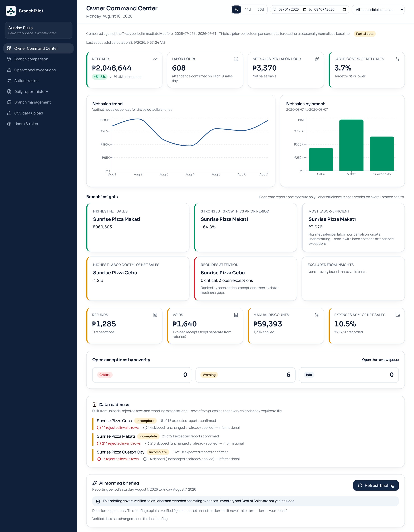Screen dimensions: 414x532
Task: Switch period range to 30d
Action: tap(261, 9)
